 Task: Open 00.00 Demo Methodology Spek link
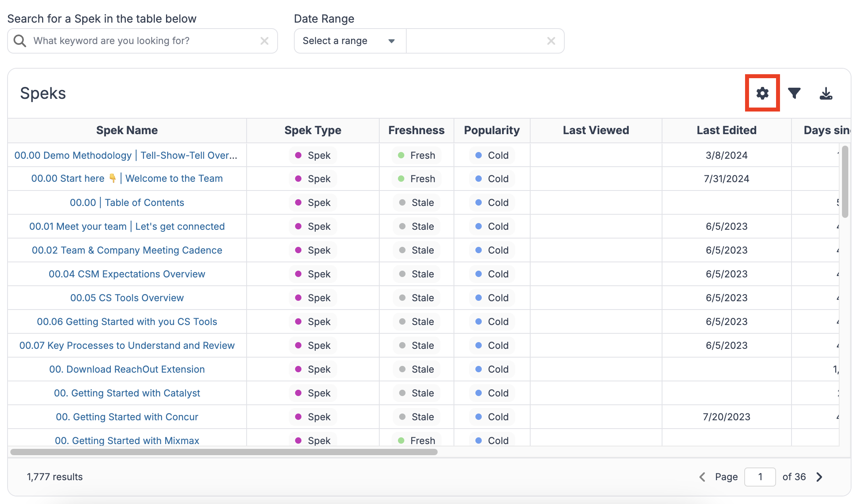[126, 155]
